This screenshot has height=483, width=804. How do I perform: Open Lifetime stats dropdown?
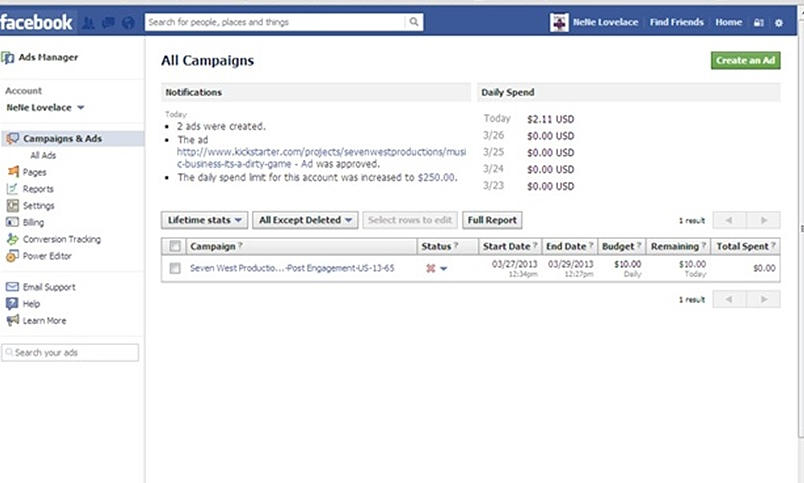click(205, 220)
